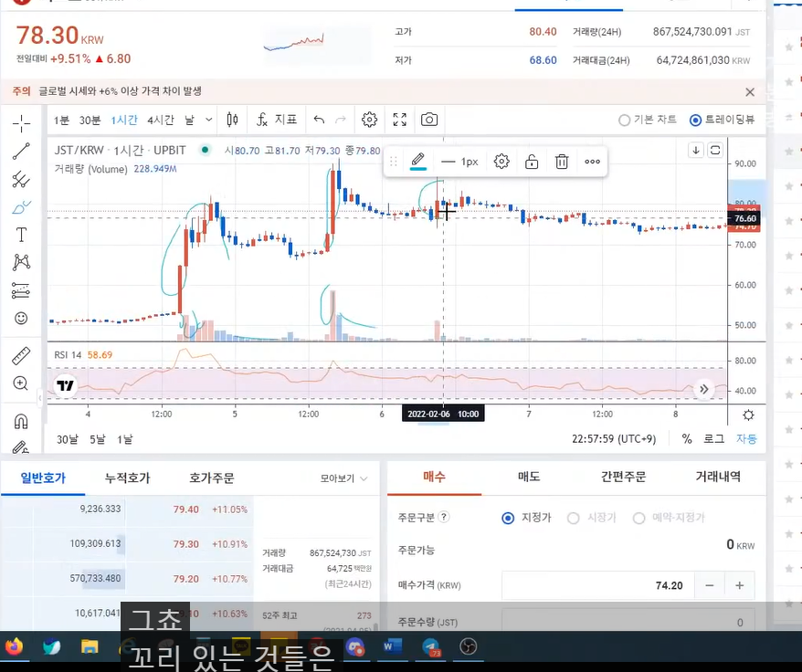Open the 모아보기 dropdown
Viewport: 802px width, 672px height.
tap(343, 478)
